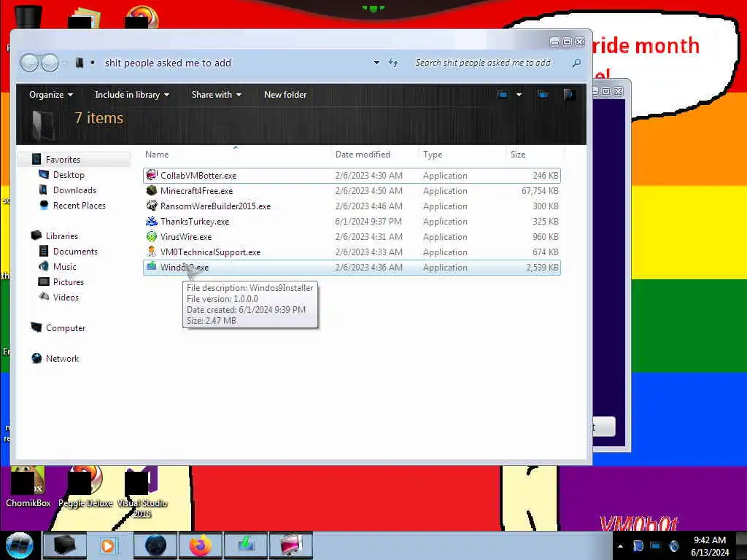Open Pictures library
747x560 pixels.
(x=68, y=281)
